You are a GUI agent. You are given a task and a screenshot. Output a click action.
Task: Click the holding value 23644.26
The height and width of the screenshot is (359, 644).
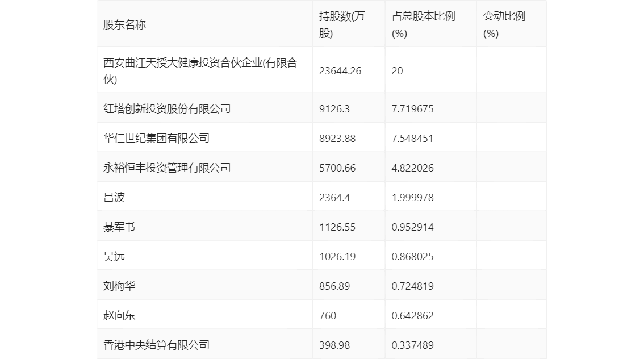click(340, 71)
